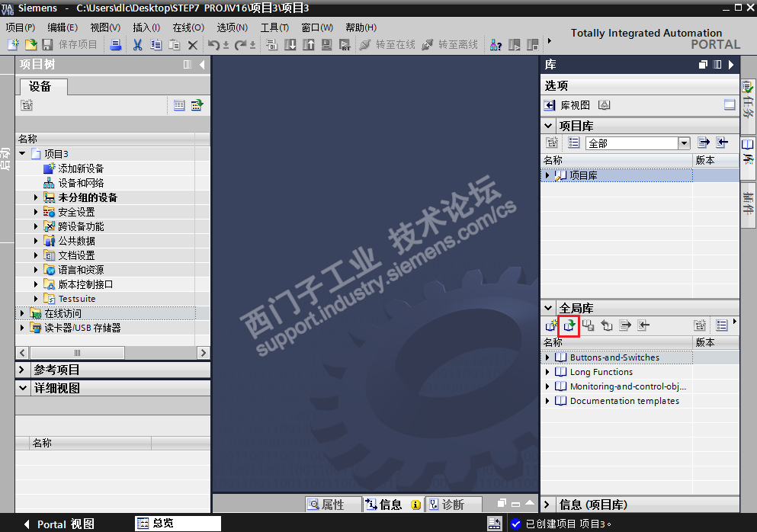This screenshot has height=532, width=757.
Task: Click the start simulation icon
Action: [x=327, y=45]
